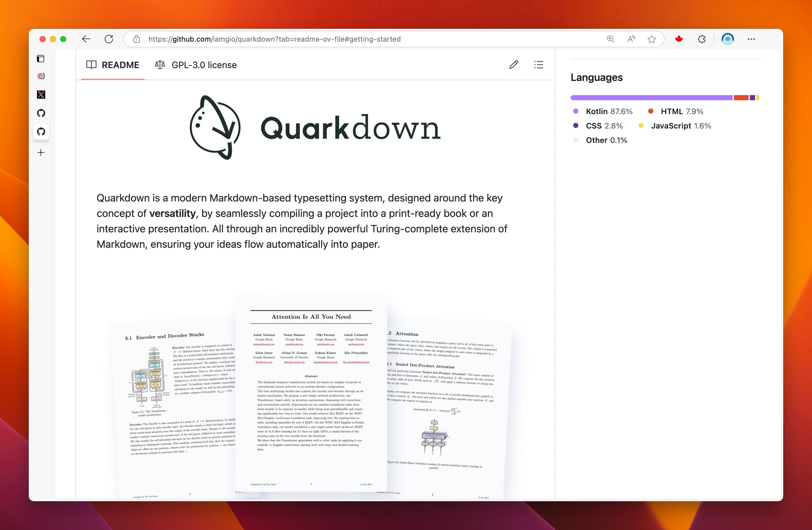Open zoom magnifier in address bar

pos(610,39)
